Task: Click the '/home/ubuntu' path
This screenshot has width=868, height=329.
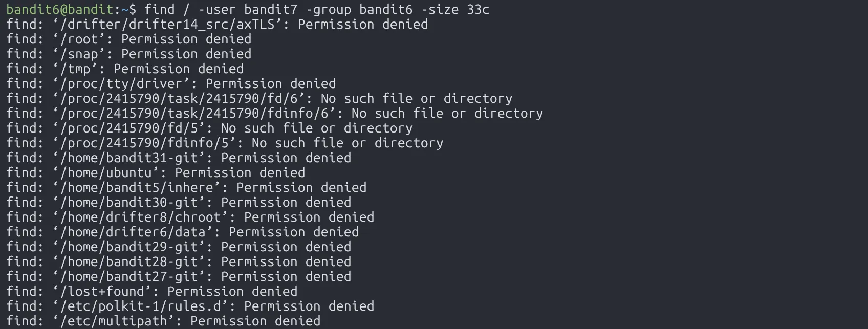Action: (x=110, y=172)
